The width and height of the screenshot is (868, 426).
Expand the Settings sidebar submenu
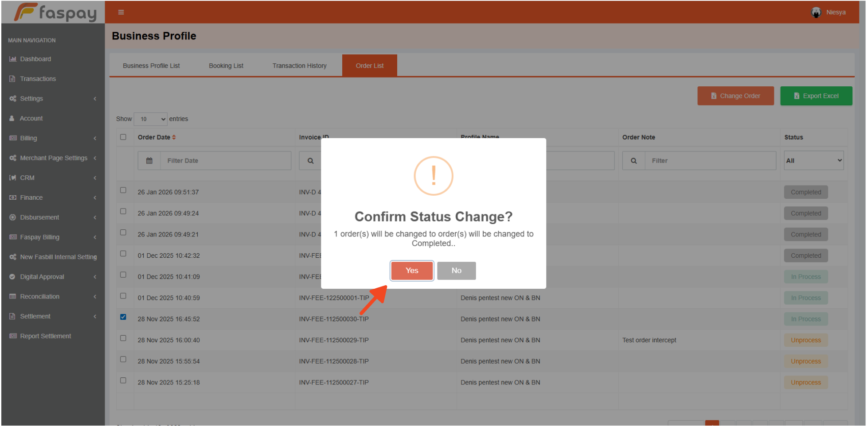click(52, 99)
